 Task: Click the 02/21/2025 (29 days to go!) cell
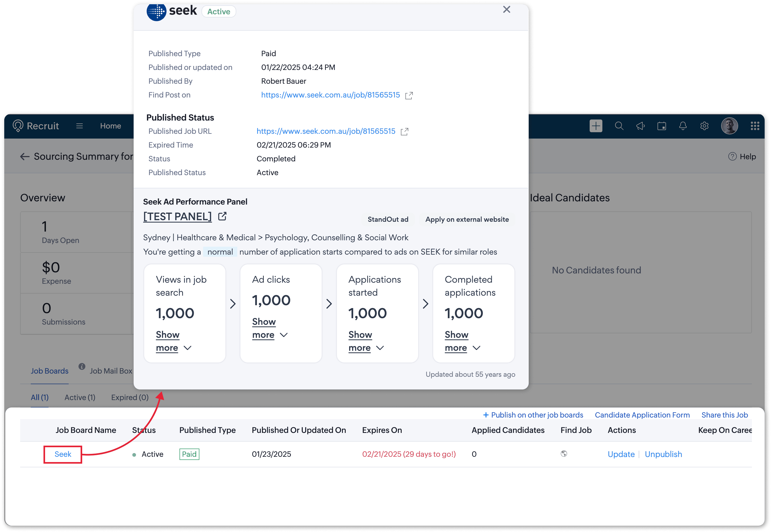click(409, 454)
